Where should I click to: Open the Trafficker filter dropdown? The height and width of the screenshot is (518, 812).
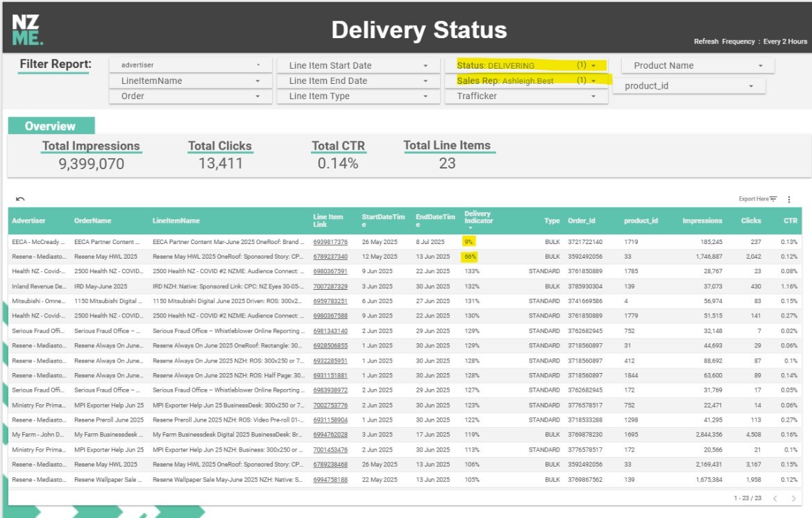click(x=593, y=96)
